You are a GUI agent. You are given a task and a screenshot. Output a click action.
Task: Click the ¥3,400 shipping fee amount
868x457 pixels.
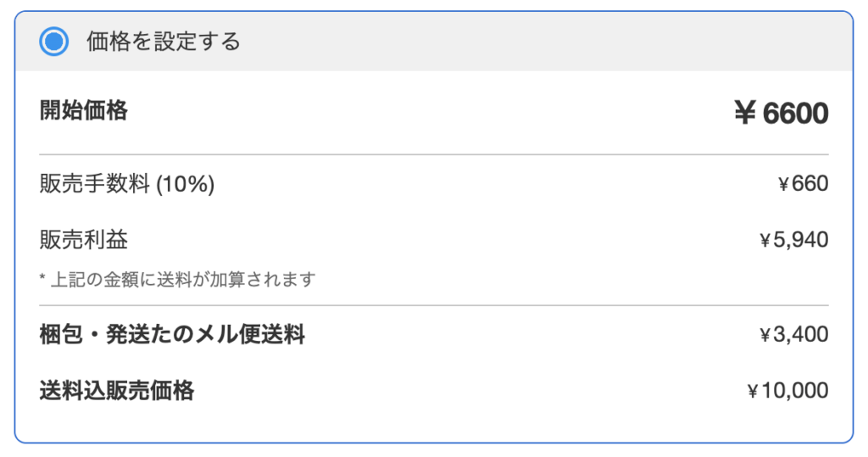[x=793, y=335]
